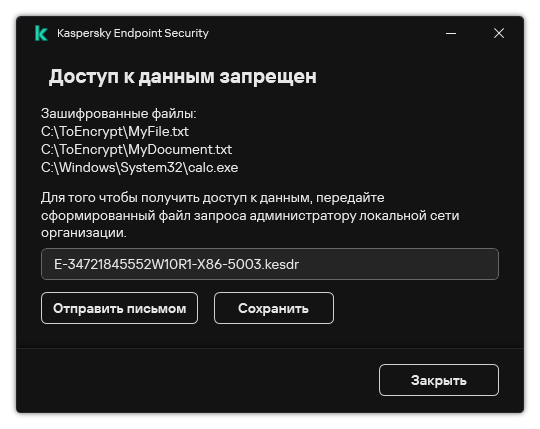Screen dimensions: 540x429
Task: Save the request file with Сохранить
Action: point(274,308)
